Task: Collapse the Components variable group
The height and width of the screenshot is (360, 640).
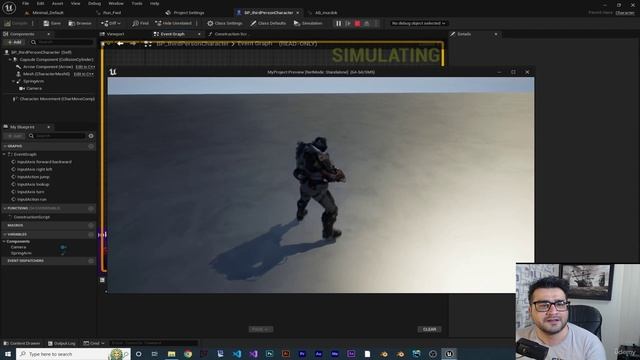Action: point(4,241)
